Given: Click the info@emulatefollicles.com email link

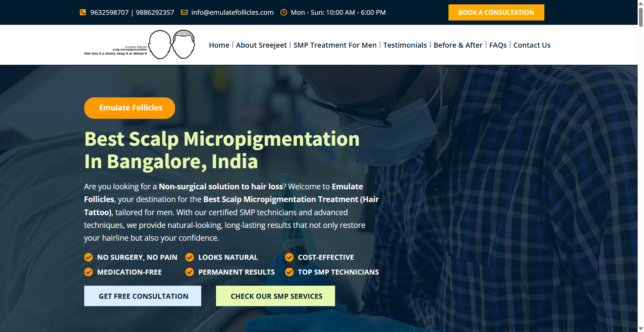Looking at the screenshot, I should point(232,12).
